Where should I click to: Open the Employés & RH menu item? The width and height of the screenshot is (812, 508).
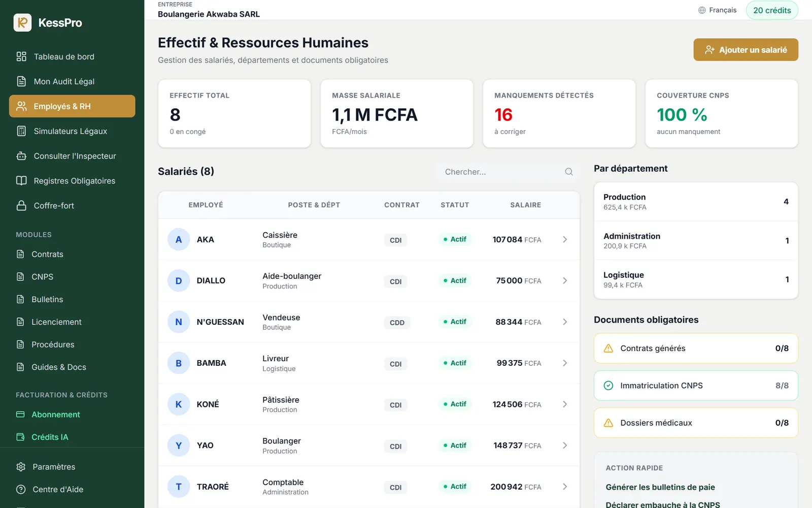click(72, 106)
